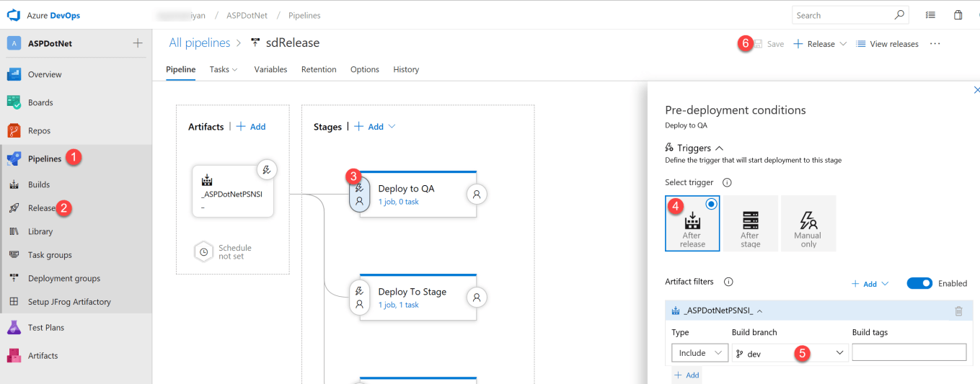Select the Manual only trigger
This screenshot has width=980, height=384.
pos(808,223)
